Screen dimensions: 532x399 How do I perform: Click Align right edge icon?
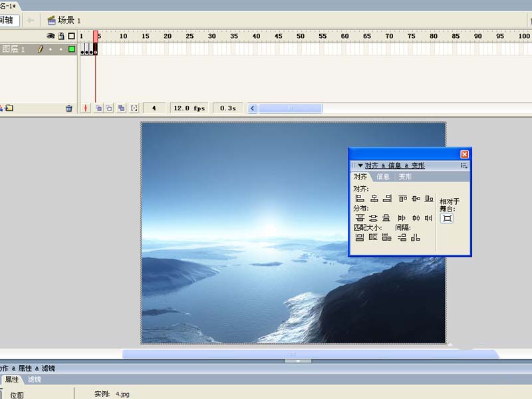click(x=387, y=198)
